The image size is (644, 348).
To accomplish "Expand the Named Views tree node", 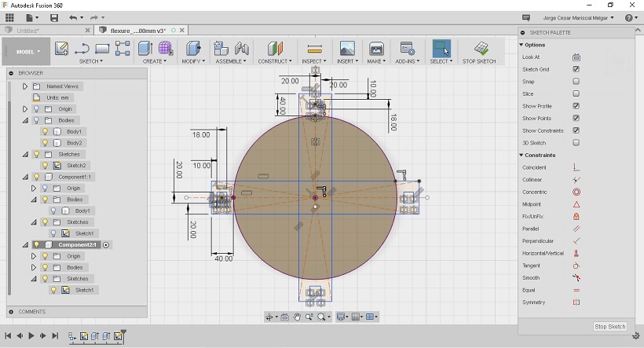I will [25, 86].
